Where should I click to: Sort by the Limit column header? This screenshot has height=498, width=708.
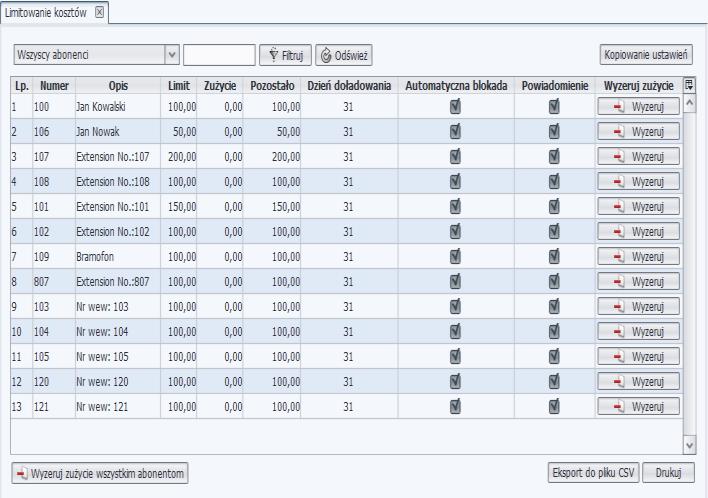click(x=179, y=86)
